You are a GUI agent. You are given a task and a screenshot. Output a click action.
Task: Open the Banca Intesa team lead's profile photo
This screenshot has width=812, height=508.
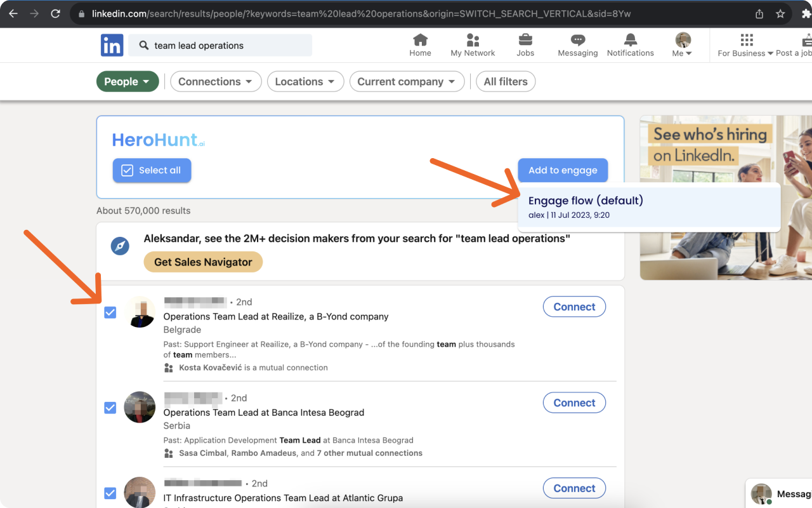140,407
